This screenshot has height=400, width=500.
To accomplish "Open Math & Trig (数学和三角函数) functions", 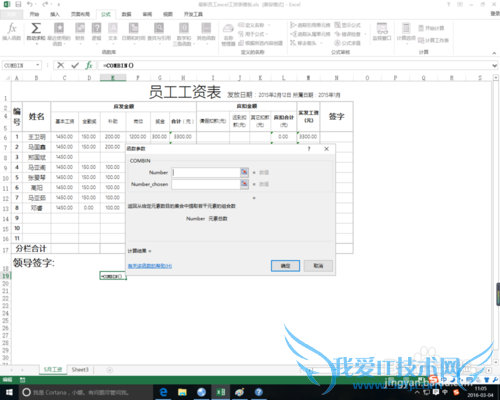I will (184, 34).
